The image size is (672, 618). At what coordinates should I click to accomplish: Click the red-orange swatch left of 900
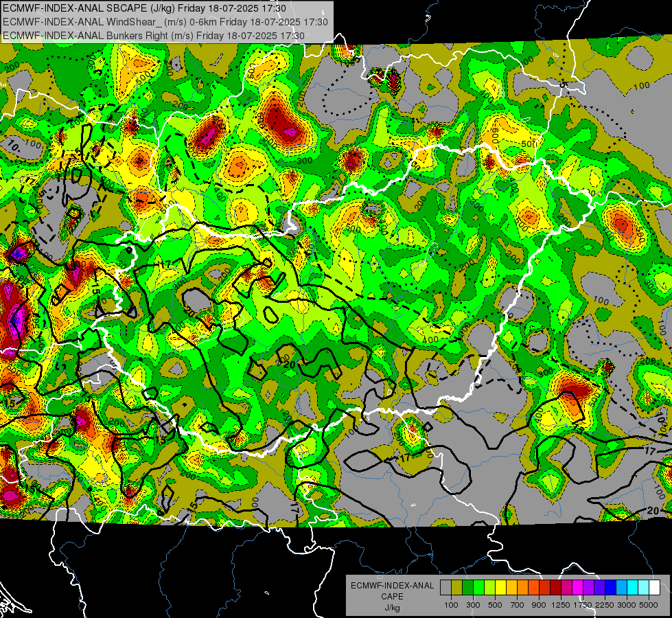[x=533, y=587]
